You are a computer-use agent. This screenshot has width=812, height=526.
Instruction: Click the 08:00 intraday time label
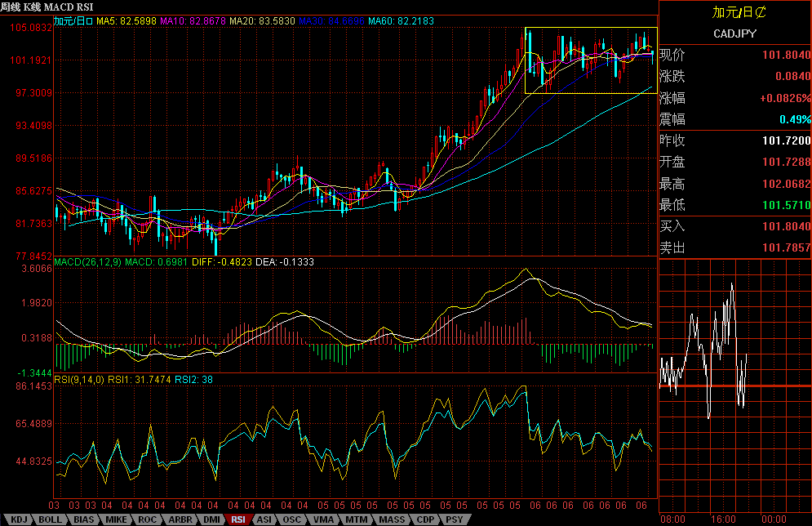[x=672, y=519]
